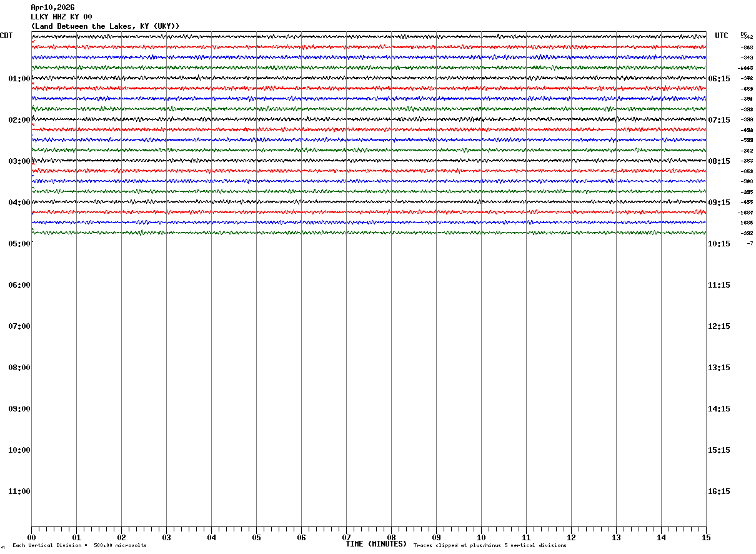This screenshot has height=554, width=756.
Task: Click the 07:15 UTC time label
Action: (x=719, y=120)
